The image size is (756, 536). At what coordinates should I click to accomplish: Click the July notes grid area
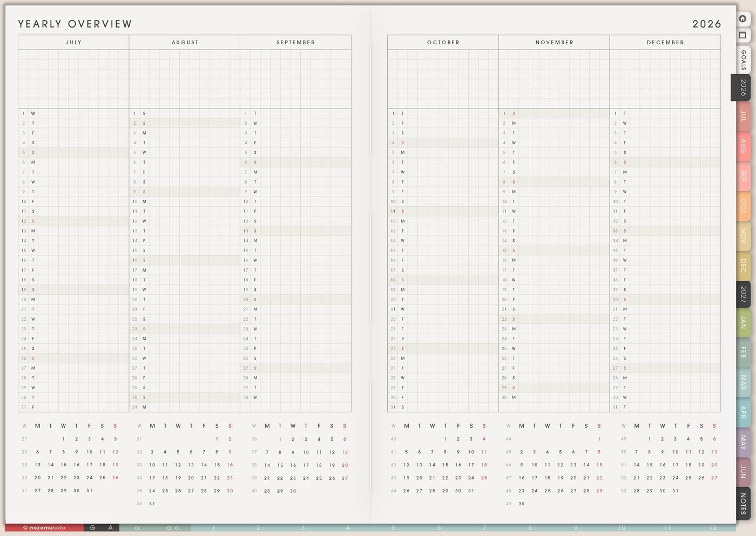point(73,79)
